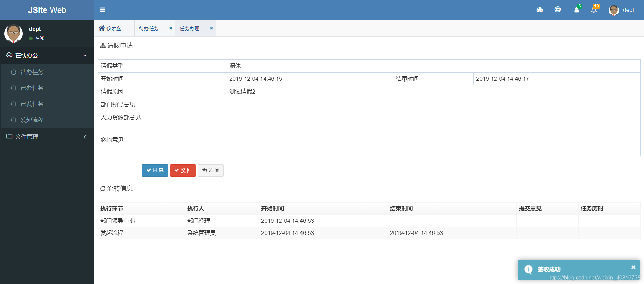Close the 待办任务 tab

click(171, 28)
